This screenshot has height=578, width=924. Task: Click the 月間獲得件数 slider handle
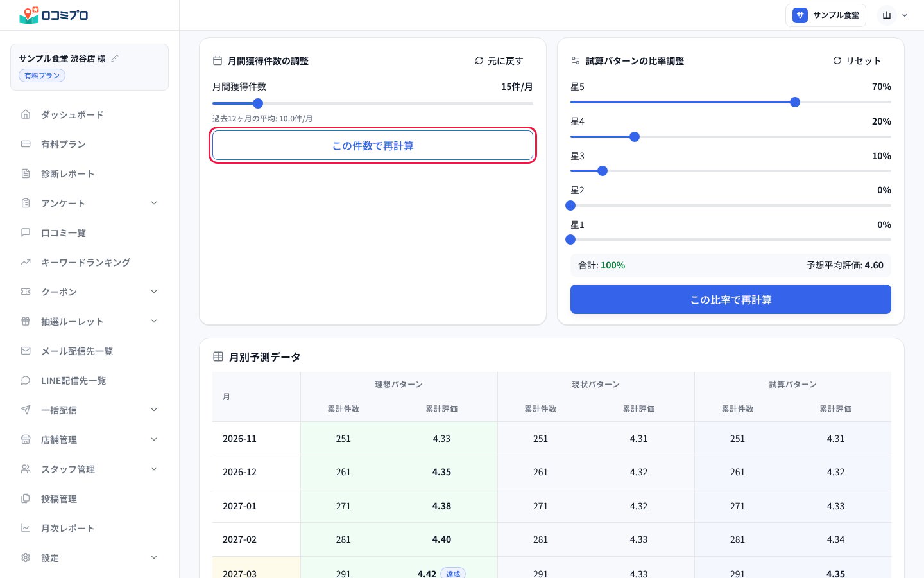[x=258, y=103]
